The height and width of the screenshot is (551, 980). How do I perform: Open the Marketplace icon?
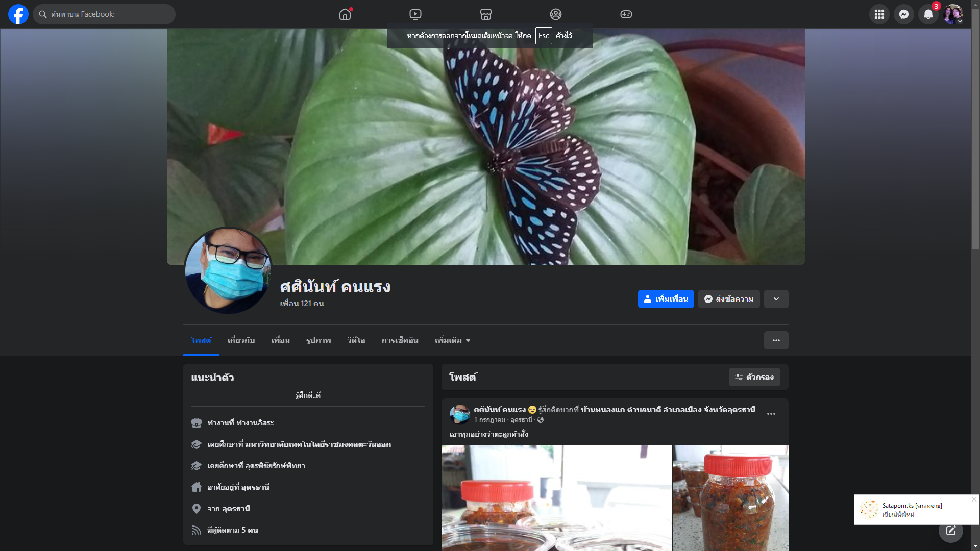(x=486, y=14)
